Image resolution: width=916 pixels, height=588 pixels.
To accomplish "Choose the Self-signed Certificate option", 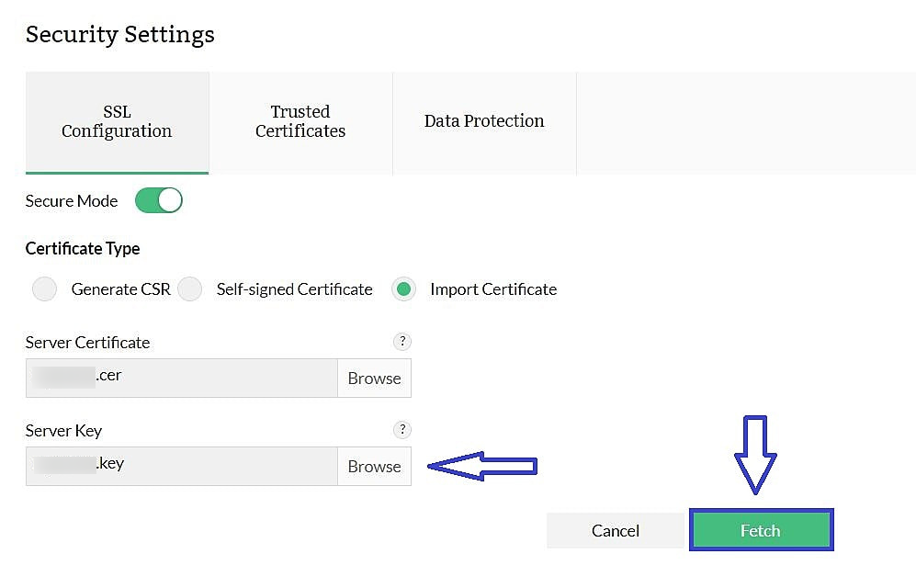I will [190, 288].
